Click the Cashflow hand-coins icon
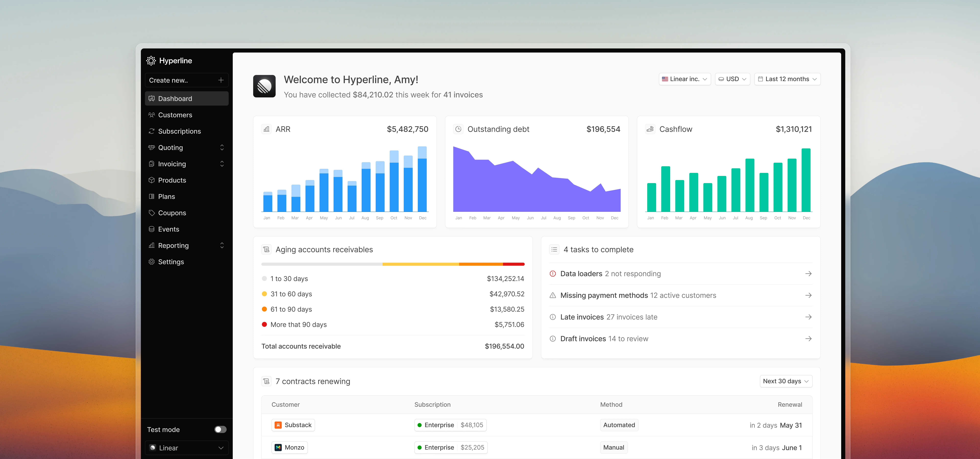 (650, 129)
